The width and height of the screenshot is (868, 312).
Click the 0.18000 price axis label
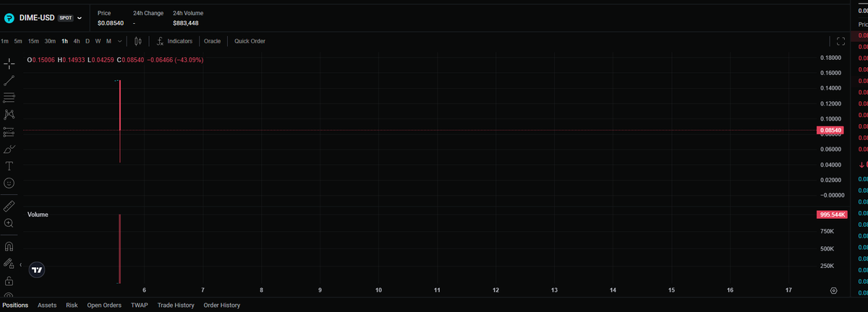[831, 57]
